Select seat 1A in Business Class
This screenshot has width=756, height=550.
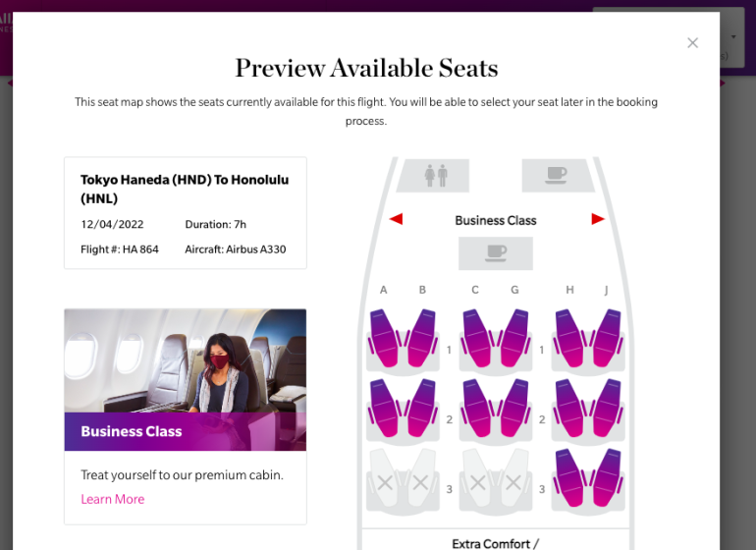(384, 338)
